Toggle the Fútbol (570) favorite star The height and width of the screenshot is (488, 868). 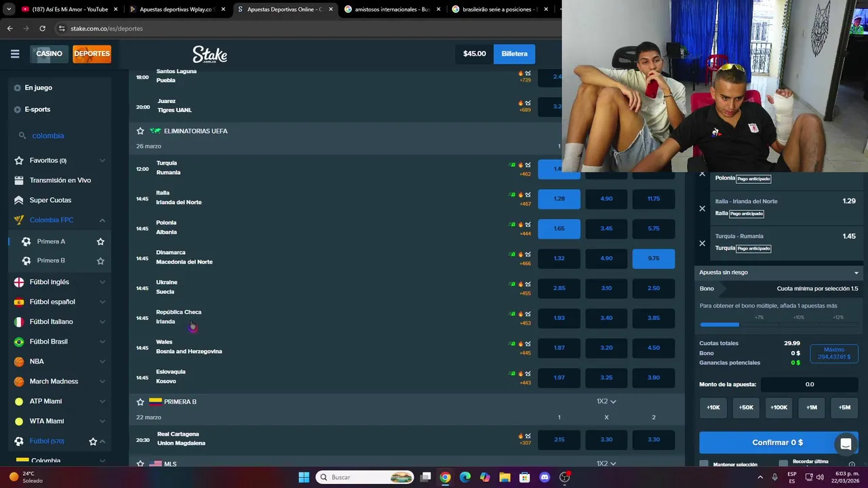coord(93,441)
